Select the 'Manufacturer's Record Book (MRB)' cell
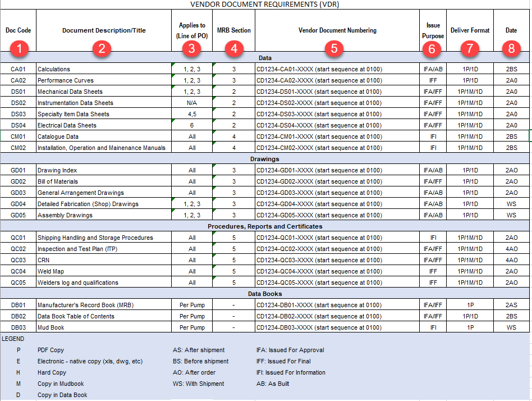Viewport: 532px width, 401px height. click(x=104, y=305)
